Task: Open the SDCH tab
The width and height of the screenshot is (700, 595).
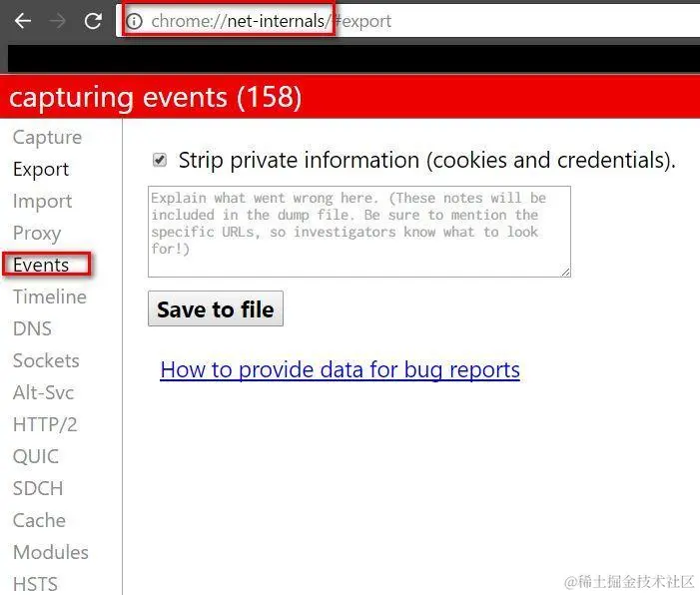Action: pyautogui.click(x=38, y=488)
